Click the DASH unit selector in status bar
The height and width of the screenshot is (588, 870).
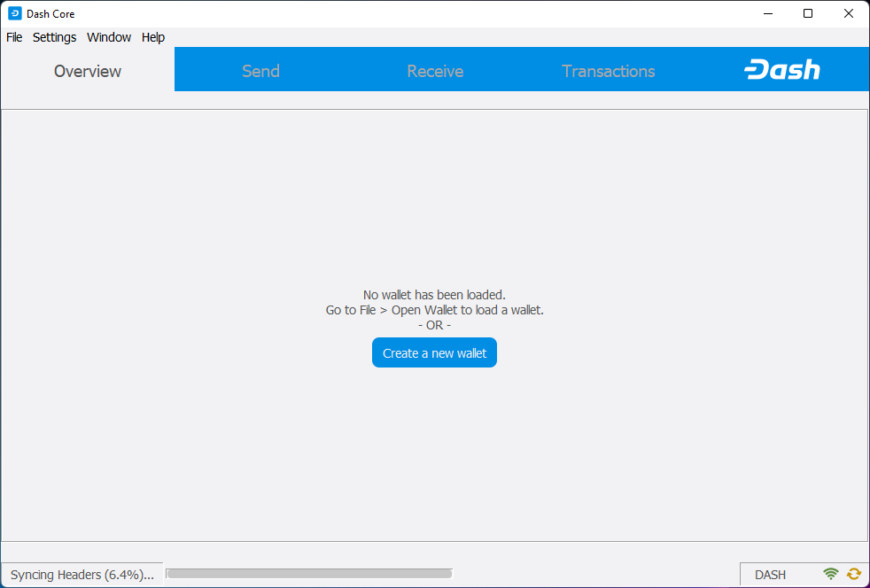pos(770,575)
